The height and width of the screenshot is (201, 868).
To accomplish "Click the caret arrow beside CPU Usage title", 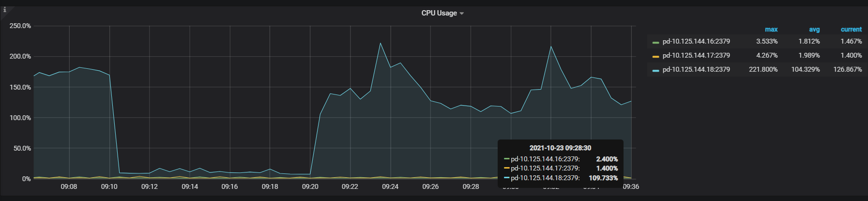I will pyautogui.click(x=462, y=14).
